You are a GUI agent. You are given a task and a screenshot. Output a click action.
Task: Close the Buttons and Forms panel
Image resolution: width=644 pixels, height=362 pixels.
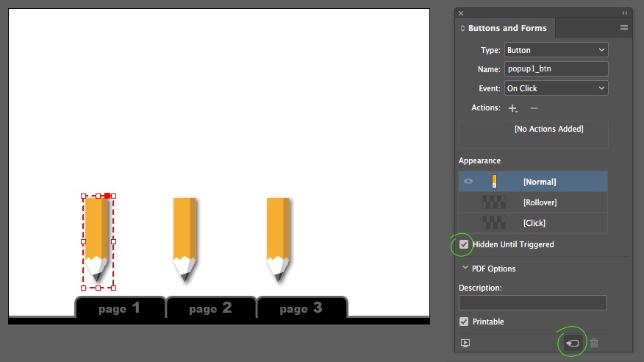coord(461,13)
